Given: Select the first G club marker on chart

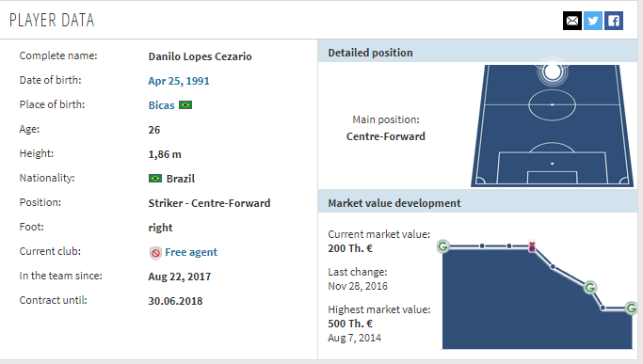Looking at the screenshot, I should pos(442,246).
